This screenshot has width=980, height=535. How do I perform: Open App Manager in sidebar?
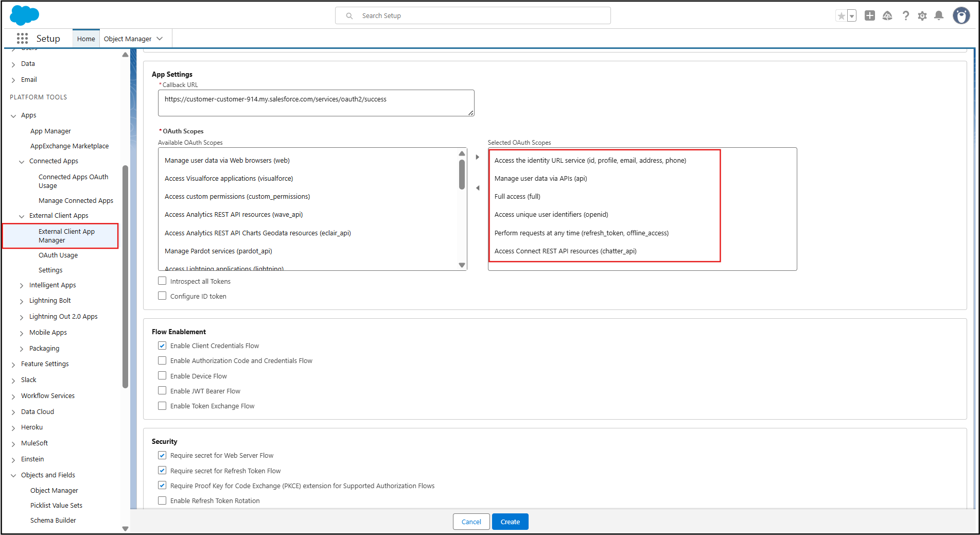tap(50, 131)
